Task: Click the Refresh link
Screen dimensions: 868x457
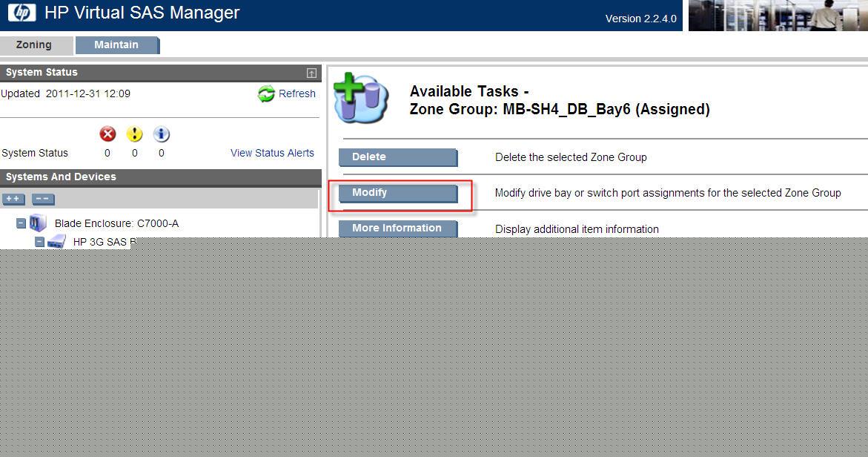Action: coord(296,93)
